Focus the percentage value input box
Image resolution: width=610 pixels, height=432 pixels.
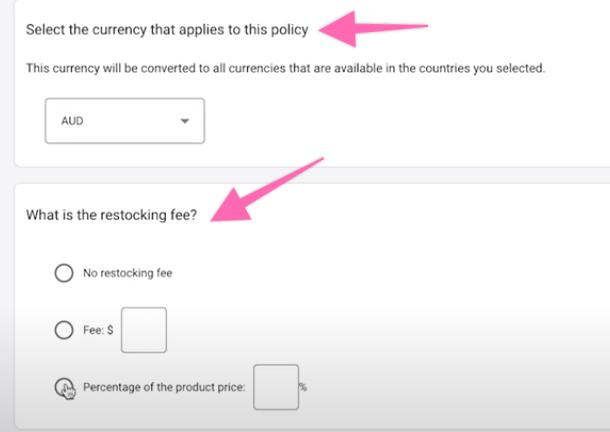(275, 387)
